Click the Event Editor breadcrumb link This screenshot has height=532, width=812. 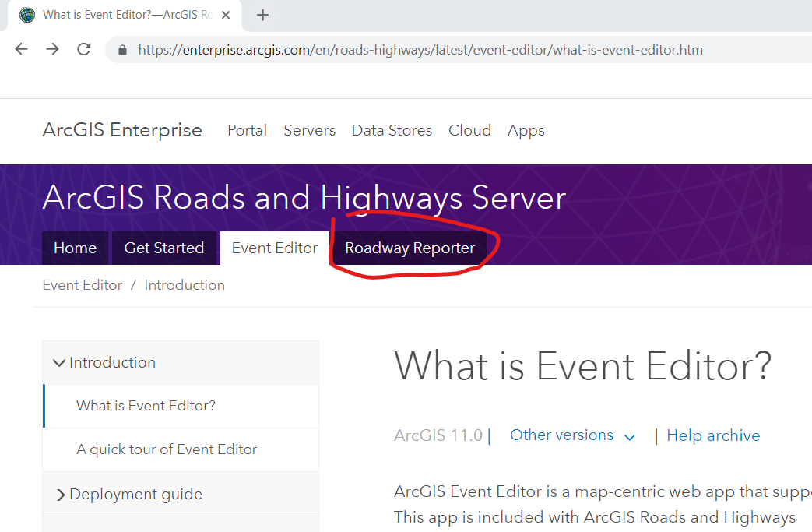point(83,285)
